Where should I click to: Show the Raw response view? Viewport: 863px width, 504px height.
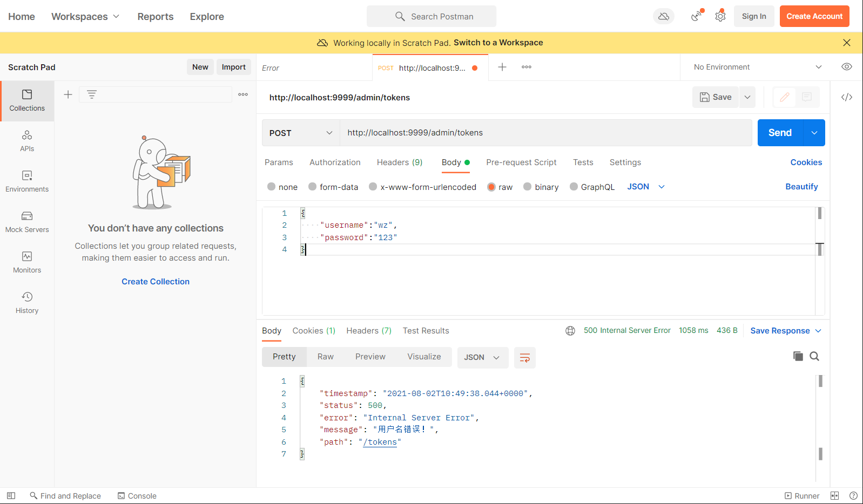(326, 357)
